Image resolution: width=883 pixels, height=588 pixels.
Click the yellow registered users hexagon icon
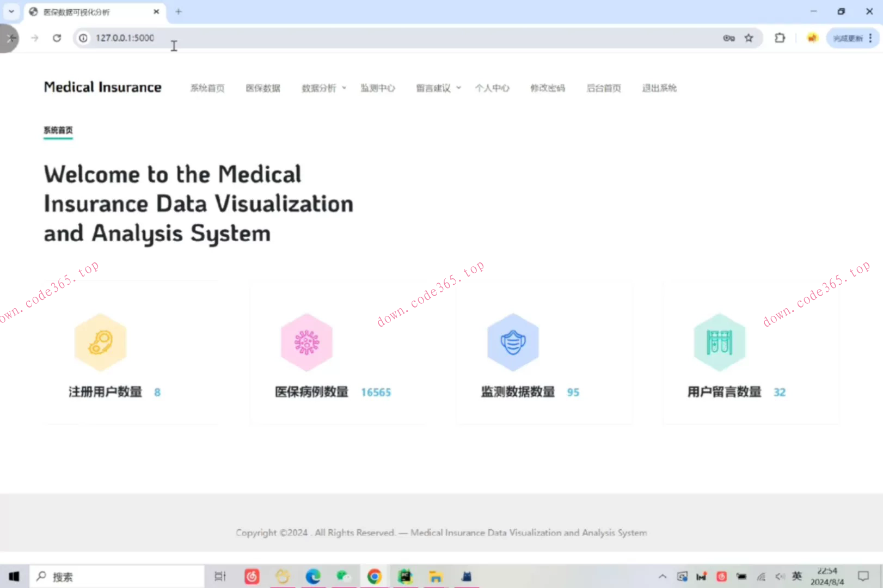(101, 342)
